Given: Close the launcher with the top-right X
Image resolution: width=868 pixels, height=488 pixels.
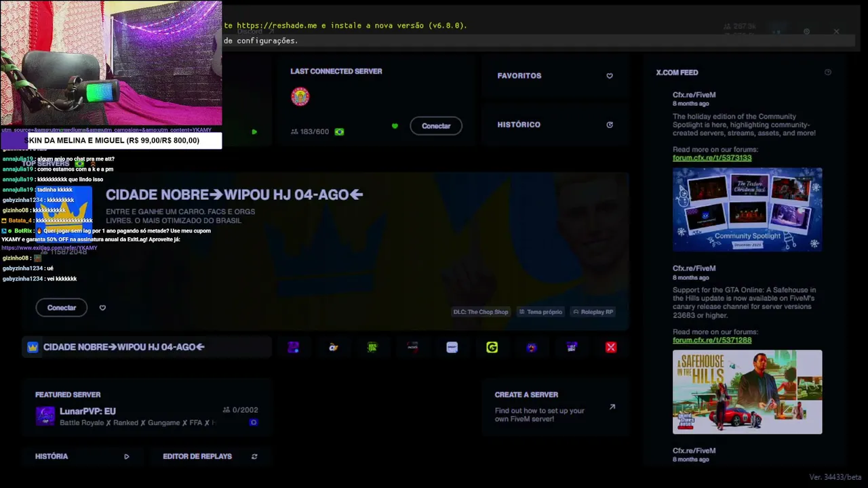Looking at the screenshot, I should pos(836,31).
